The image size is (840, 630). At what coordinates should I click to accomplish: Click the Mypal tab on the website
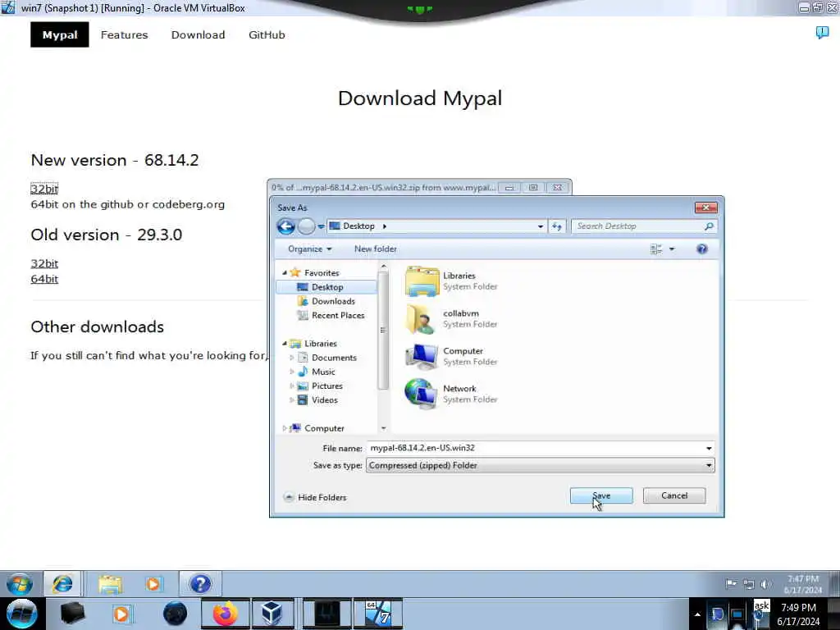pyautogui.click(x=59, y=34)
